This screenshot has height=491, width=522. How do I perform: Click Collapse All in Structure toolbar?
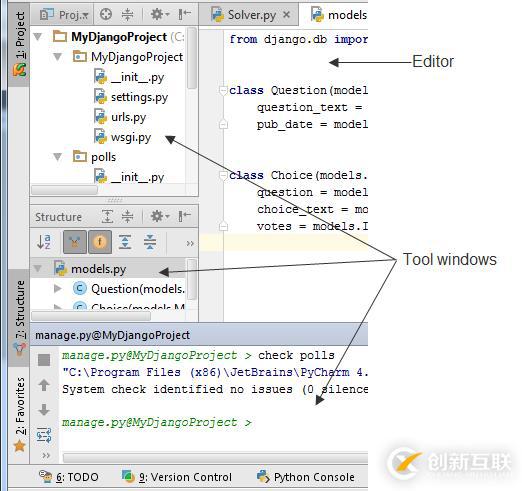click(x=150, y=242)
